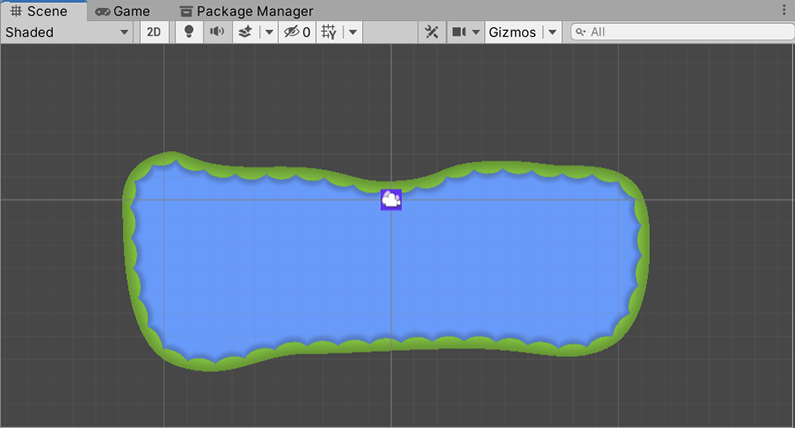
Task: Expand the grid settings dropdown arrow
Action: 353,32
